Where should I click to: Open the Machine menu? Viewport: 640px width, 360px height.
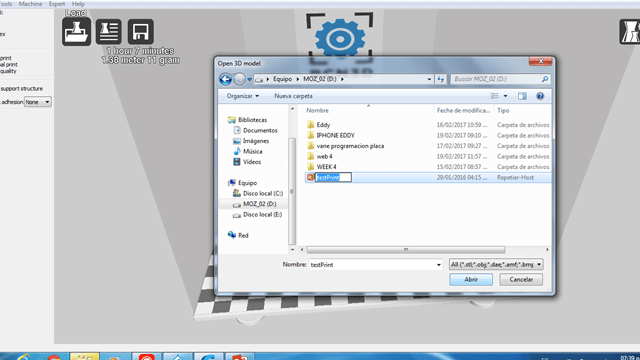[x=30, y=4]
